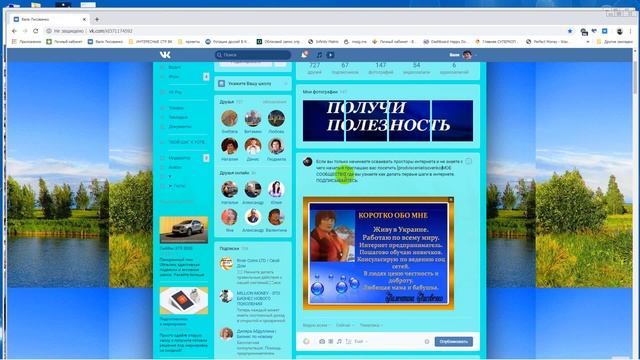Expand the arrow item above 'Гости' in the left menu
The width and height of the screenshot is (640, 360).
(170, 176)
